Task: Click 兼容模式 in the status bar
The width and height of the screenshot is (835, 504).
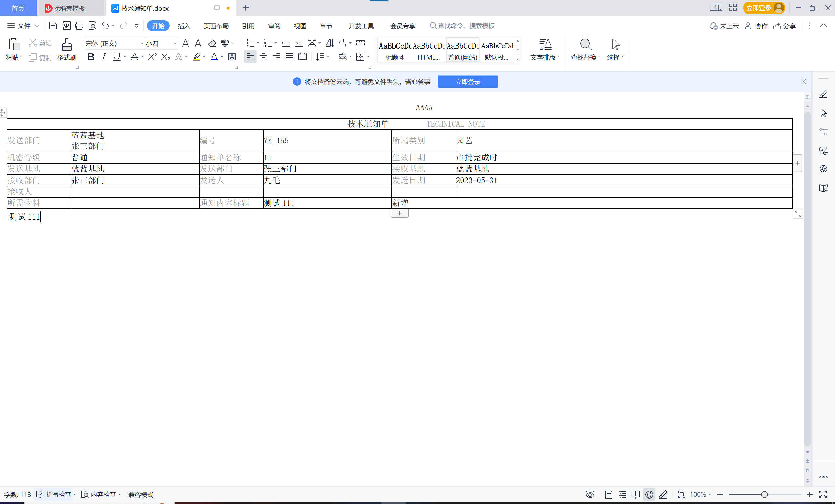Action: (140, 494)
